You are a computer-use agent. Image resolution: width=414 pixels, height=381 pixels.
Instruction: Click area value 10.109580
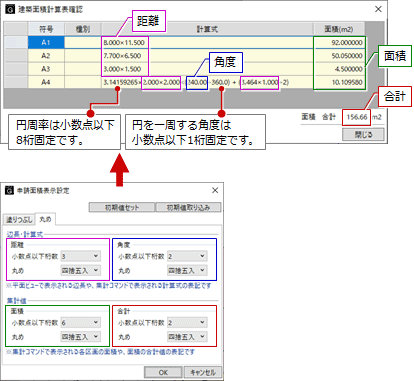point(339,82)
